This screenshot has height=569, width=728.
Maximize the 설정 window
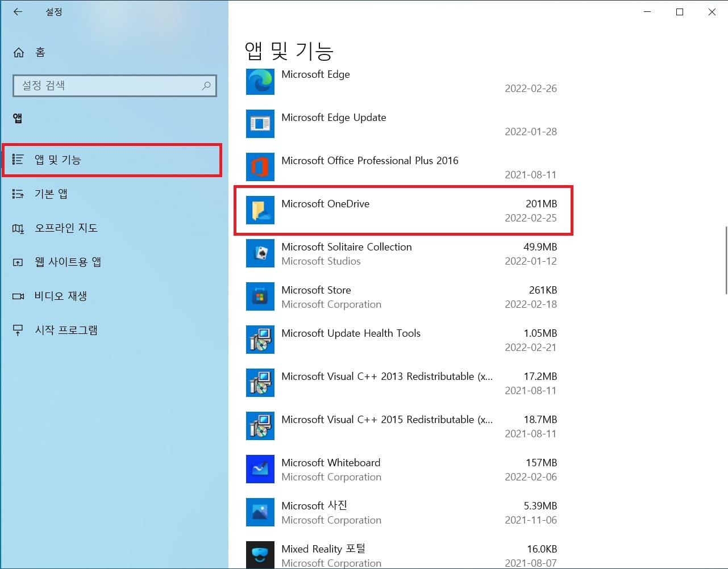tap(680, 12)
